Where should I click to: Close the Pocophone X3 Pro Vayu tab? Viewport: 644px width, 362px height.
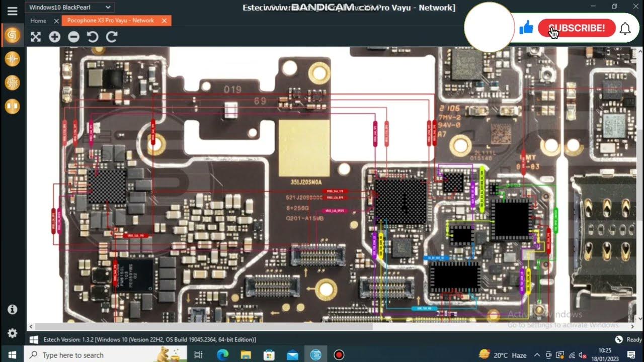(164, 21)
